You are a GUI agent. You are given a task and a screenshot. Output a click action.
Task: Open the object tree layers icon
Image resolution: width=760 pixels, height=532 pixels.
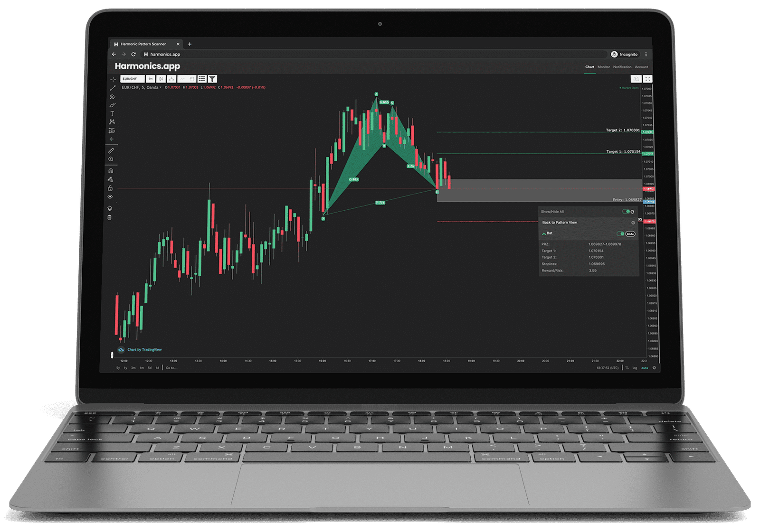point(110,208)
